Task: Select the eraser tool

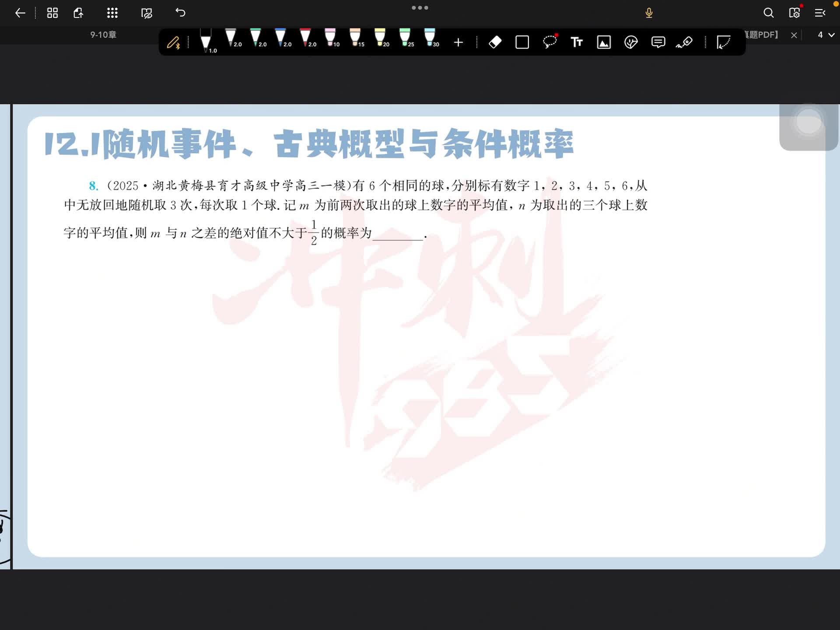Action: coord(495,42)
